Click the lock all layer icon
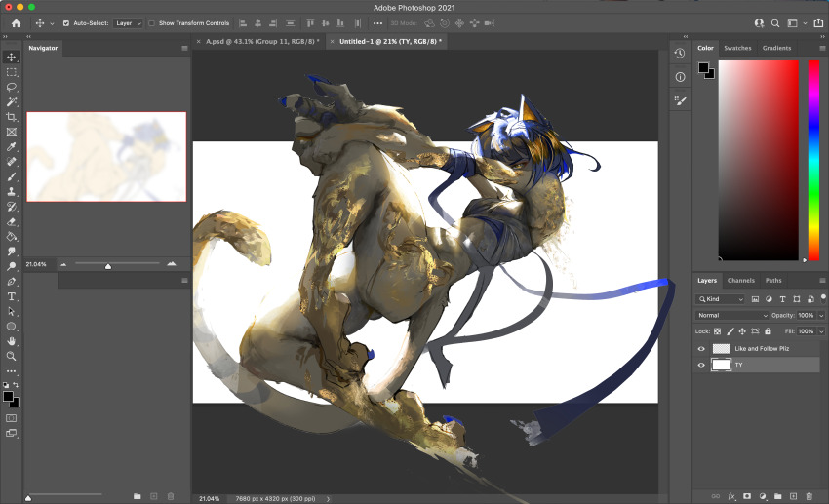The image size is (829, 504). point(769,331)
